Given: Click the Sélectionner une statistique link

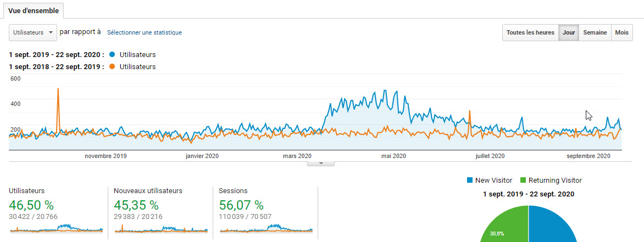Looking at the screenshot, I should 145,33.
